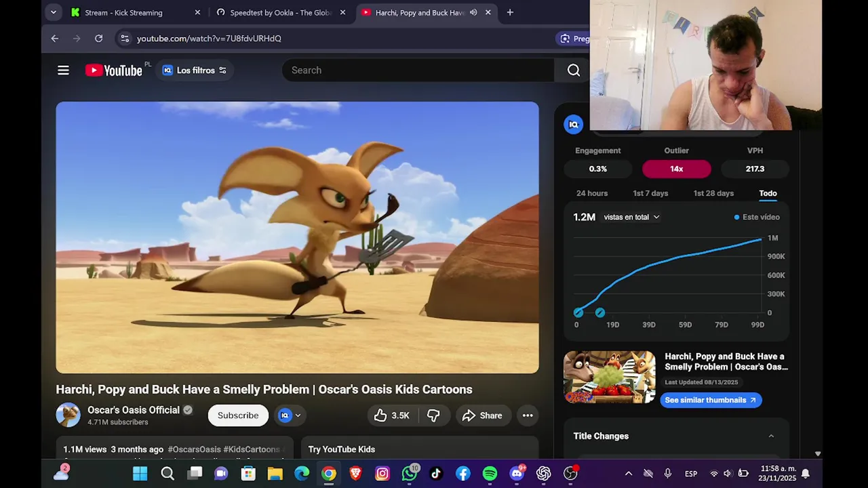Close the Speedtest by Ookla tab
868x488 pixels.
tap(342, 12)
